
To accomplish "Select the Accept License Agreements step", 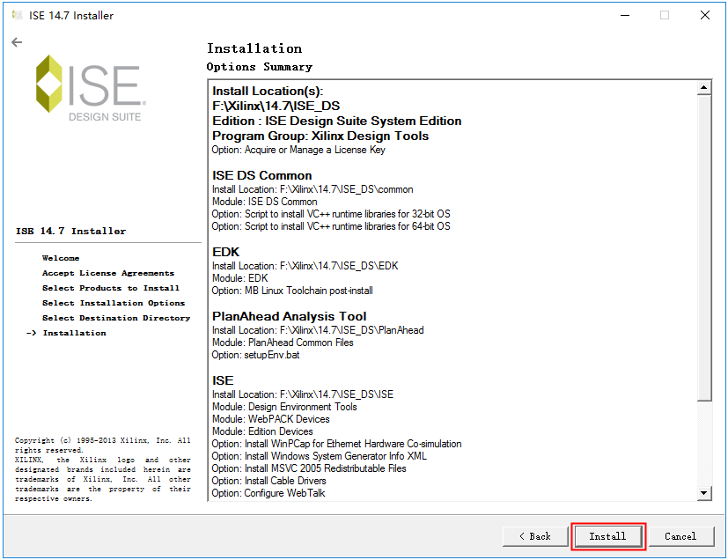I will 108,273.
